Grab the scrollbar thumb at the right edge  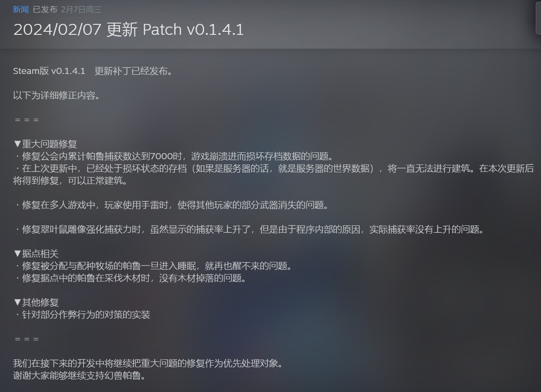point(538,17)
